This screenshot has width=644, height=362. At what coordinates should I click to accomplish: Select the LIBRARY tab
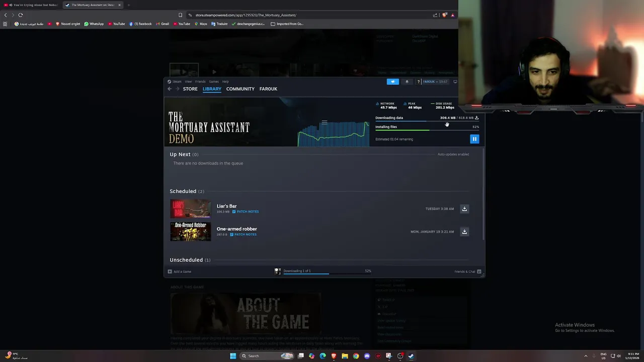coord(212,89)
